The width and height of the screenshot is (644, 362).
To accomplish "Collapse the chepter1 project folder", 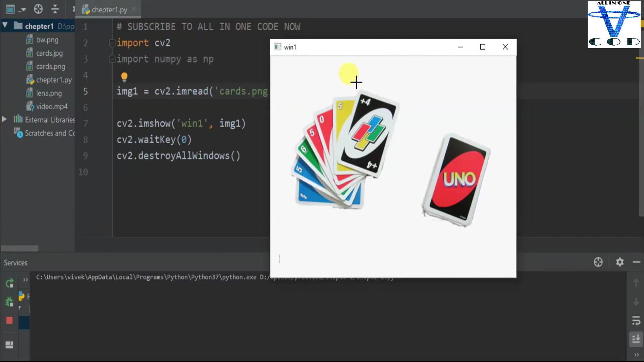I will (x=5, y=25).
